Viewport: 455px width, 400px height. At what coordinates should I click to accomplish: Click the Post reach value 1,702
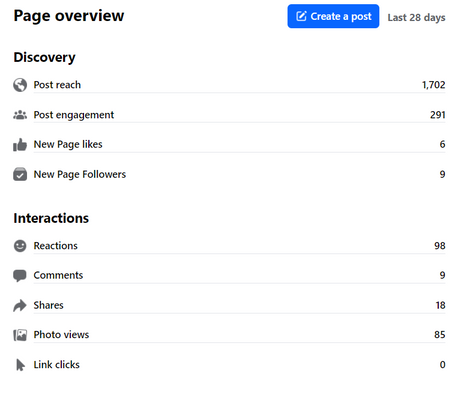[x=433, y=85]
